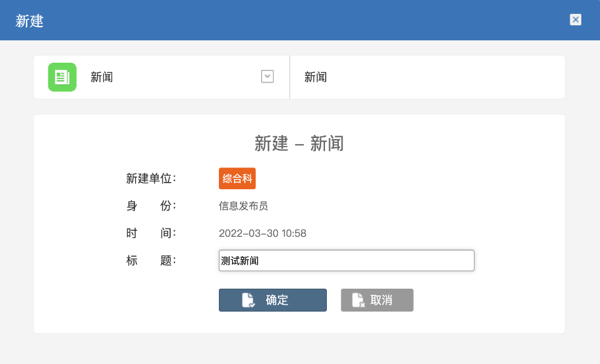Focus the 标题 input containing 测试新闻

(346, 261)
